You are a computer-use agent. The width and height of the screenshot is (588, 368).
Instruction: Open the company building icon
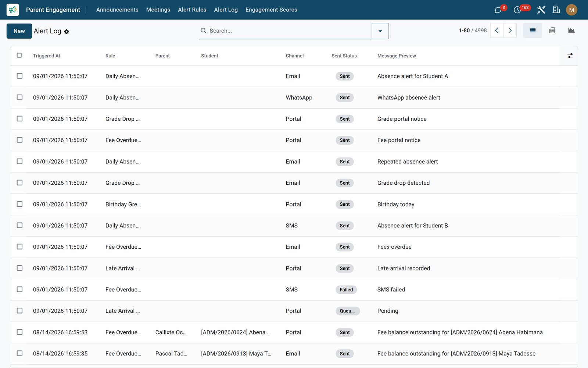[556, 10]
